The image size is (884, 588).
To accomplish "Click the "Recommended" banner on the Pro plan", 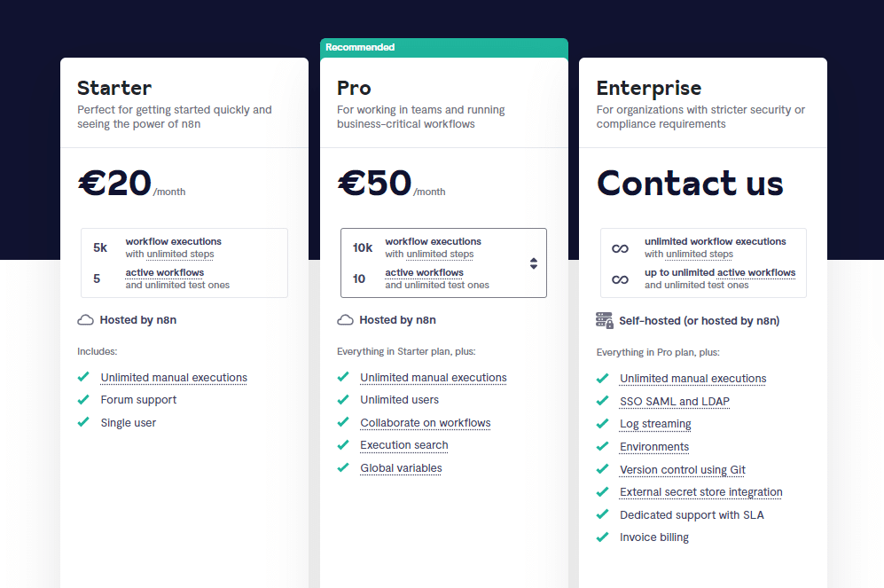I will (360, 46).
